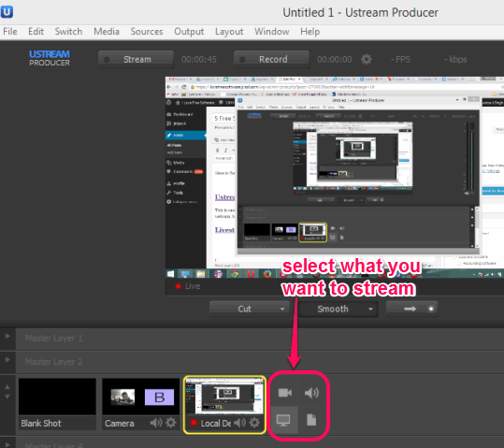Expand Master Layer 4

(7, 444)
